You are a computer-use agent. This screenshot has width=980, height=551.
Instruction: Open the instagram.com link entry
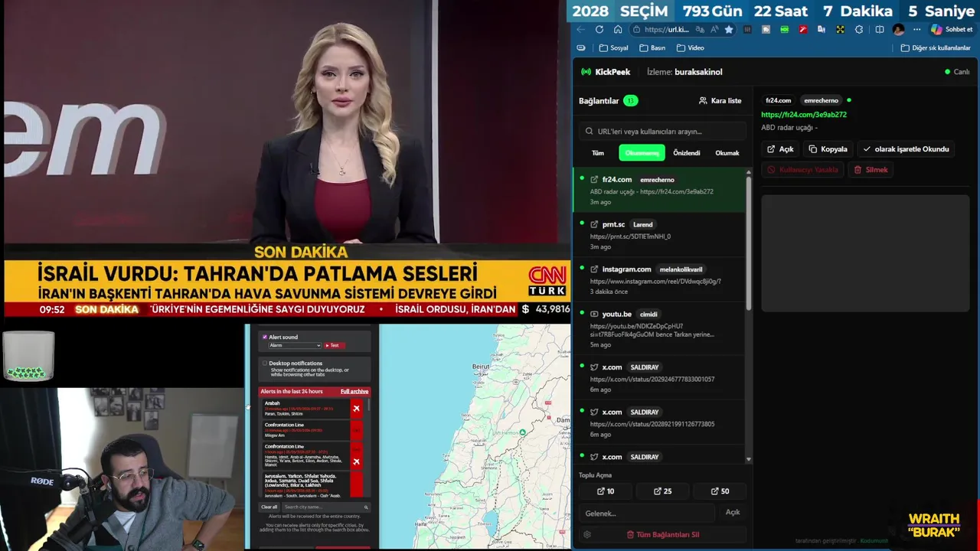point(659,280)
